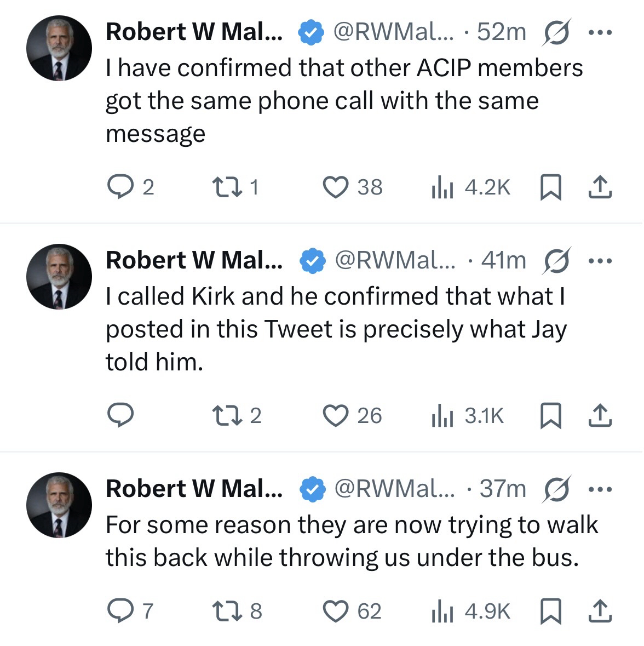The image size is (644, 646).
Task: Open the @RWMal handle on the 41m tweet
Action: tap(394, 260)
